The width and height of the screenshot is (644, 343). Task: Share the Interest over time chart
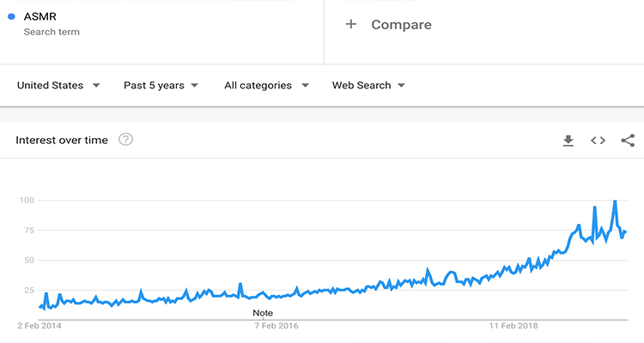coord(628,141)
